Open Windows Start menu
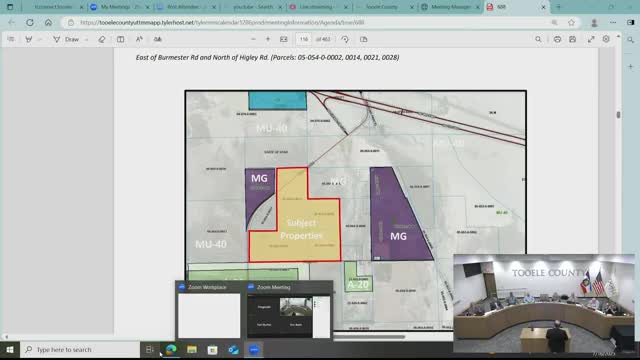Image resolution: width=640 pixels, height=360 pixels. pyautogui.click(x=10, y=350)
